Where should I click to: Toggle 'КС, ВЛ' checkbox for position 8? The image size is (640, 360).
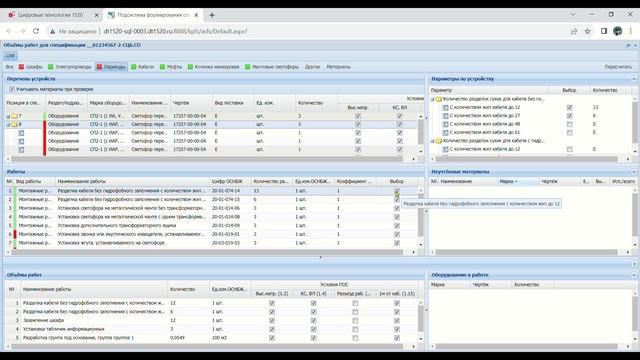pyautogui.click(x=400, y=124)
